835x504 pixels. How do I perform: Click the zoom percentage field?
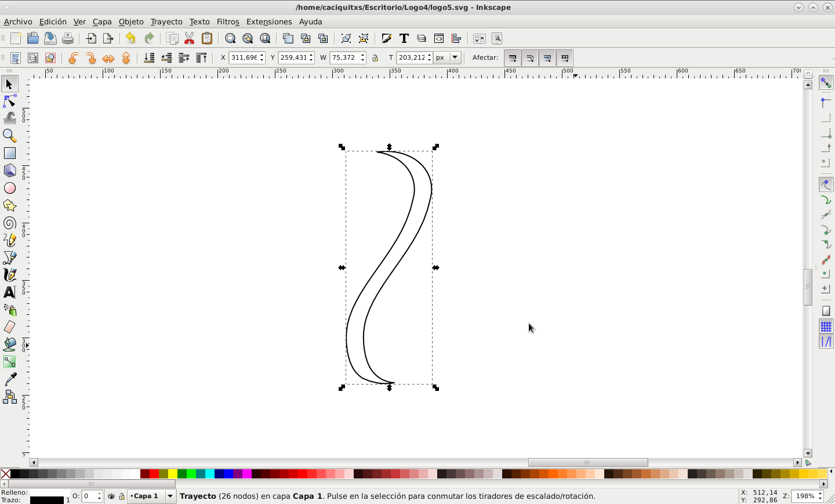click(805, 496)
